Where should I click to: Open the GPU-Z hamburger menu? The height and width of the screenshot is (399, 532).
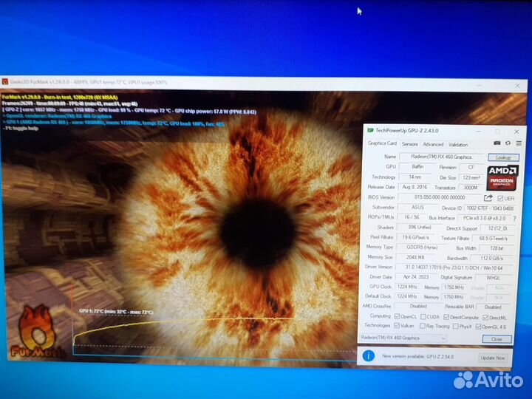[519, 143]
